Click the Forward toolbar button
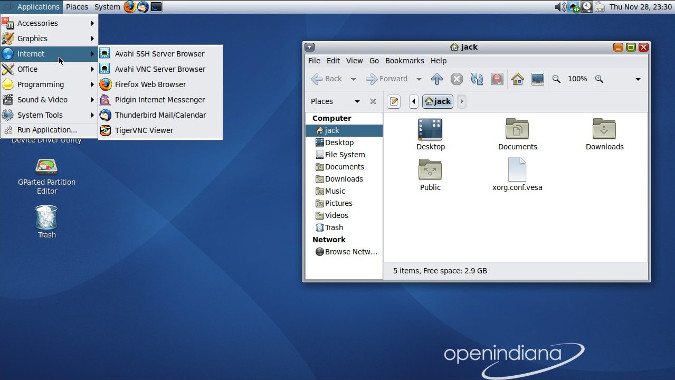 pyautogui.click(x=387, y=79)
